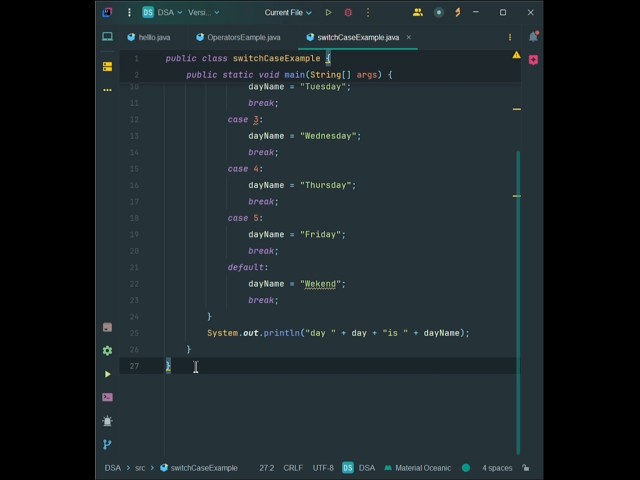The height and width of the screenshot is (480, 640).
Task: Change the 4 spaces indent setting
Action: tap(497, 468)
